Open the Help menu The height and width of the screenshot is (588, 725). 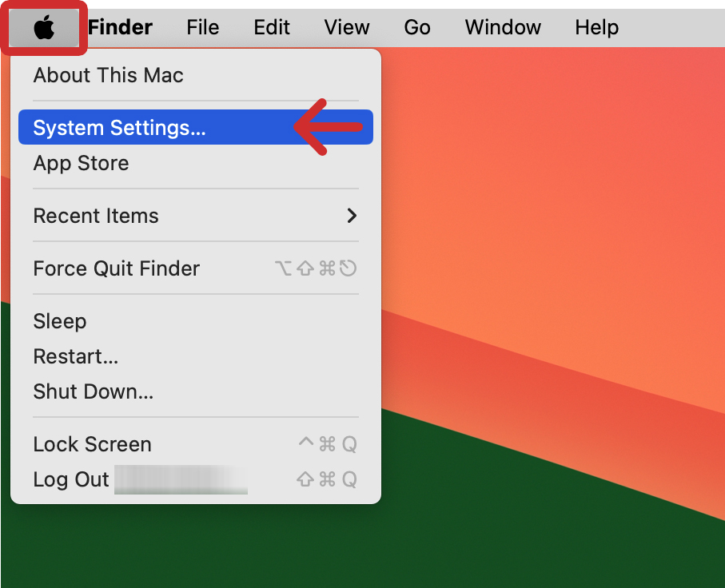[596, 28]
